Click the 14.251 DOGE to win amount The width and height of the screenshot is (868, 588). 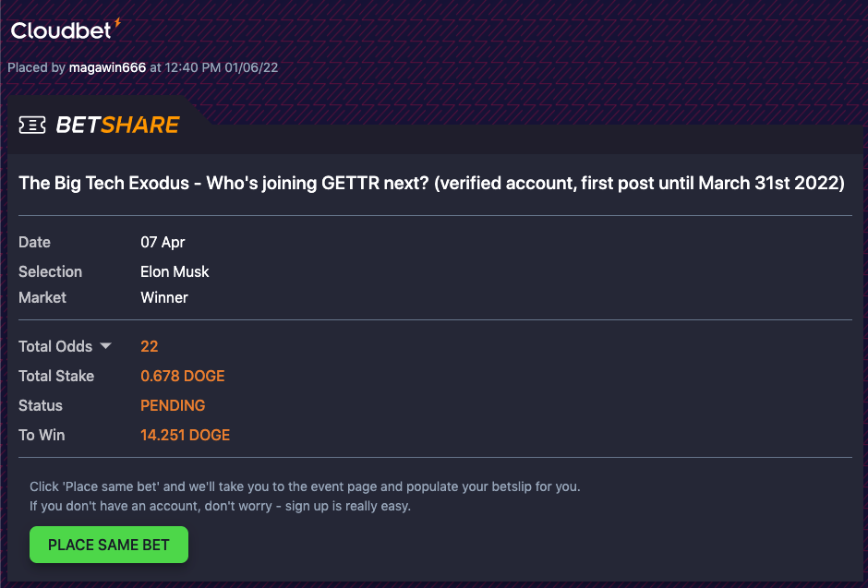186,436
